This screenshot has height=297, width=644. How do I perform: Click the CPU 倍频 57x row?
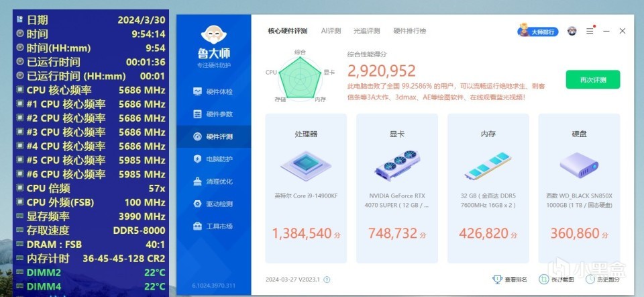[91, 188]
